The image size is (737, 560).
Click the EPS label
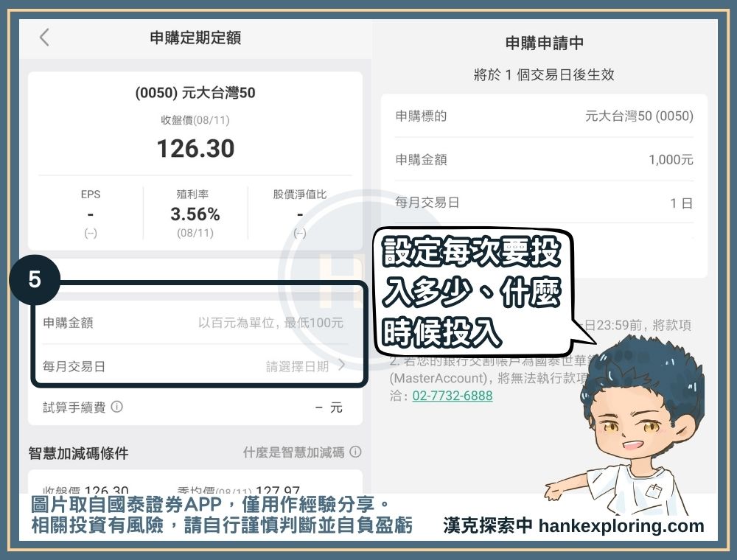90,194
